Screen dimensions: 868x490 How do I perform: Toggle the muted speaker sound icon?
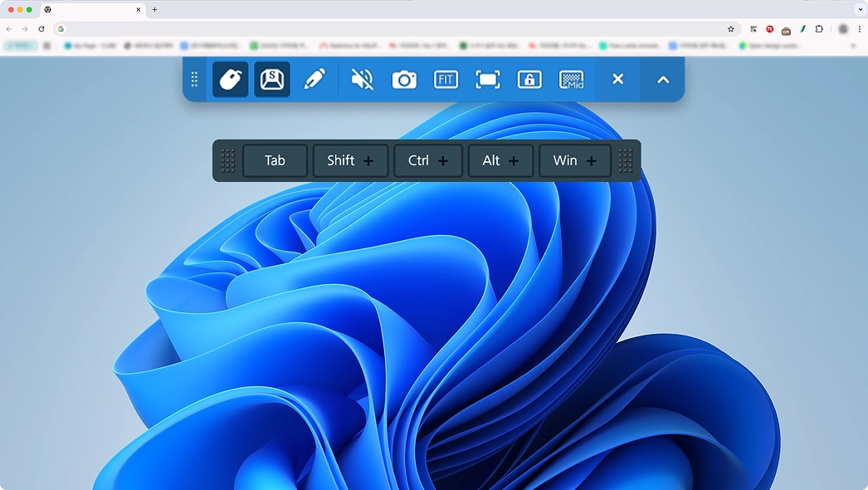point(362,80)
